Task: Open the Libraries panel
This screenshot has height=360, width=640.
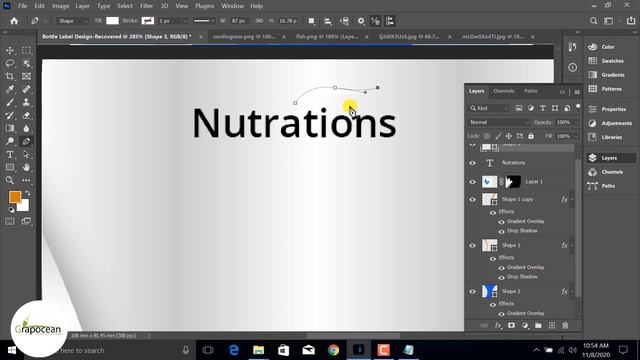Action: pos(612,137)
